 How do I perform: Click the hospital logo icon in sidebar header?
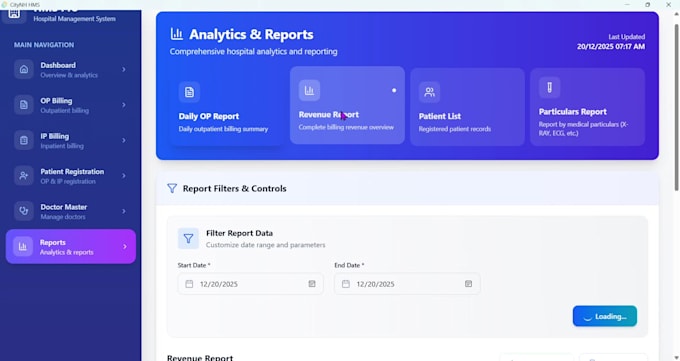14,14
